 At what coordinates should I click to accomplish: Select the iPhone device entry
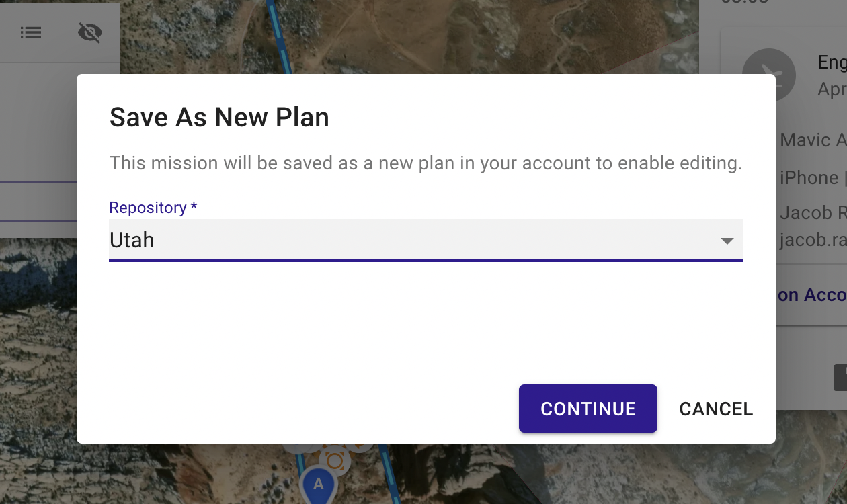pyautogui.click(x=813, y=177)
